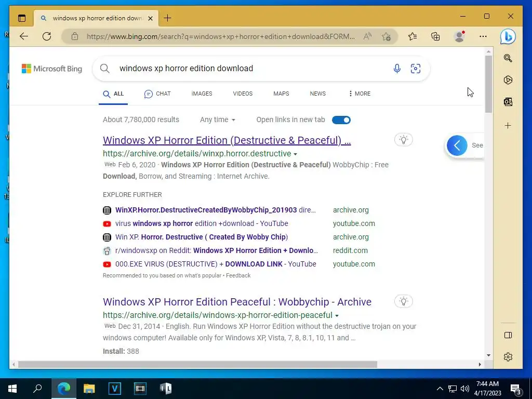This screenshot has width=532, height=399.
Task: Open File Explorer from the taskbar
Action: pyautogui.click(x=89, y=389)
